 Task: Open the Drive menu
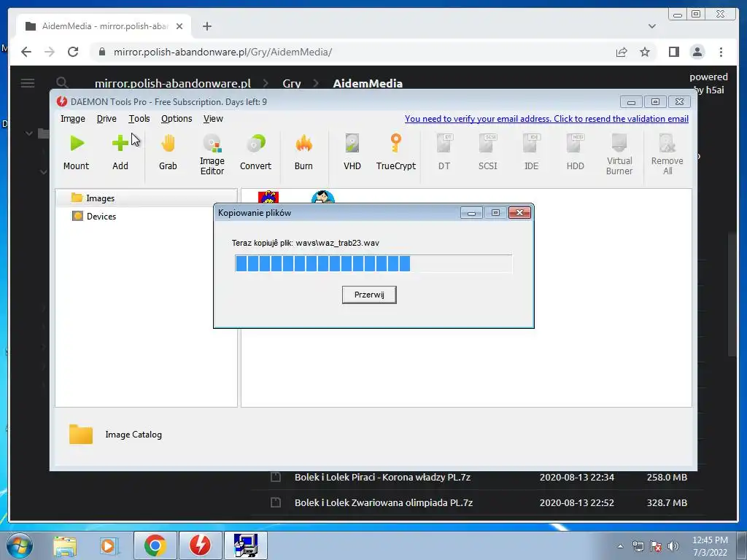pos(107,119)
